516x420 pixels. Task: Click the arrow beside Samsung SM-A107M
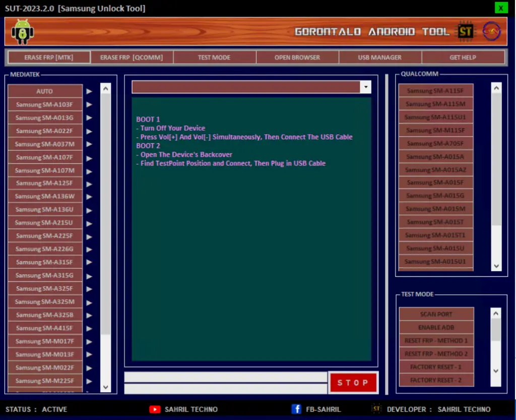click(x=89, y=171)
